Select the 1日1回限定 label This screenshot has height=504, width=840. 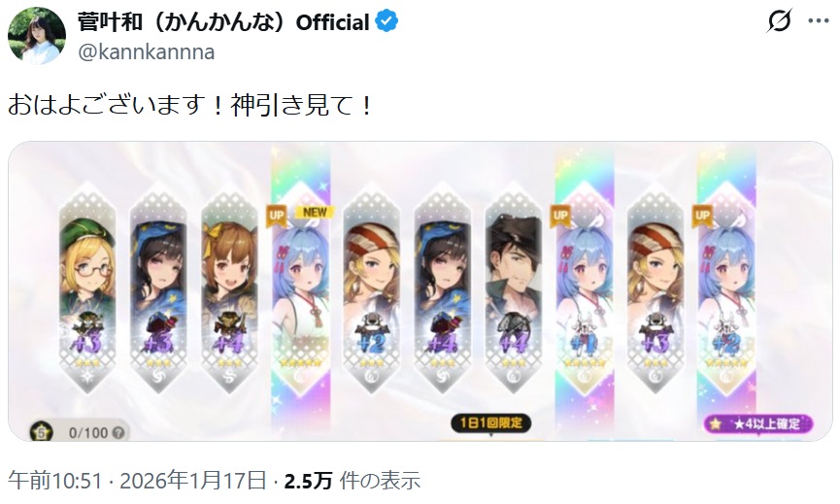click(490, 423)
